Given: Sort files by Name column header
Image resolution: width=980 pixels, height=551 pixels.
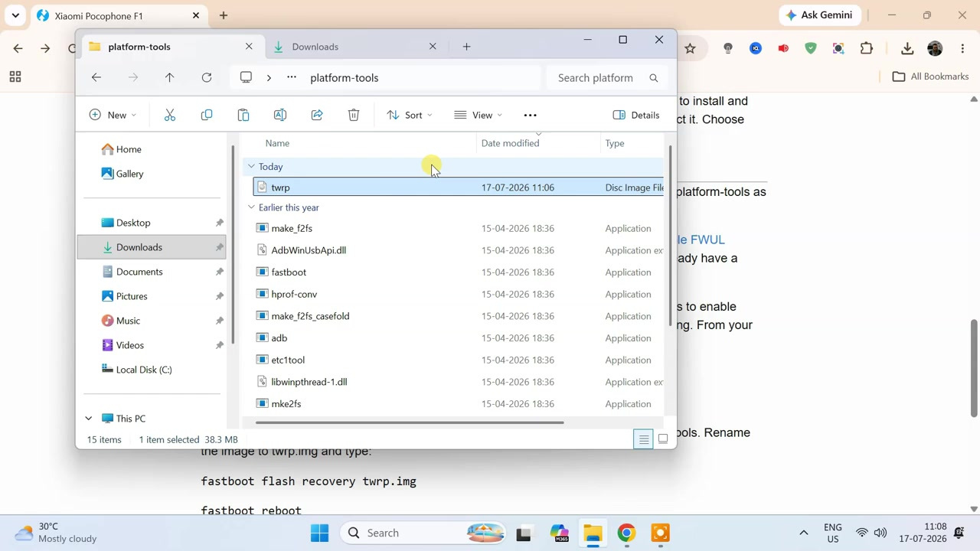Looking at the screenshot, I should 277,143.
